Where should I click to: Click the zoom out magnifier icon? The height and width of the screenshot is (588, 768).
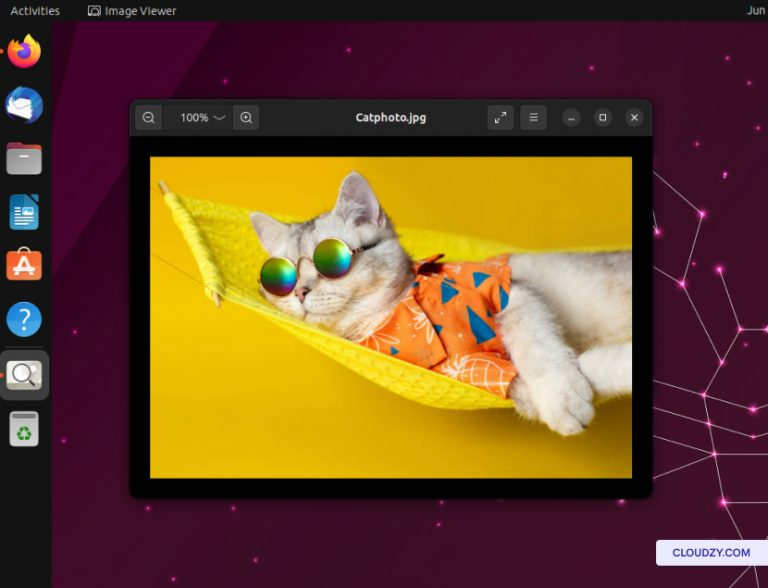(148, 118)
